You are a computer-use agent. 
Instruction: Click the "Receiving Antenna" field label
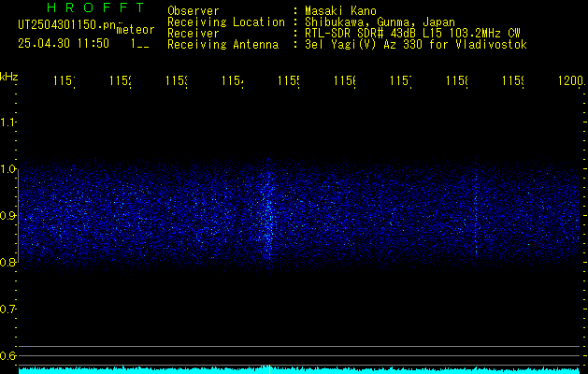point(223,45)
